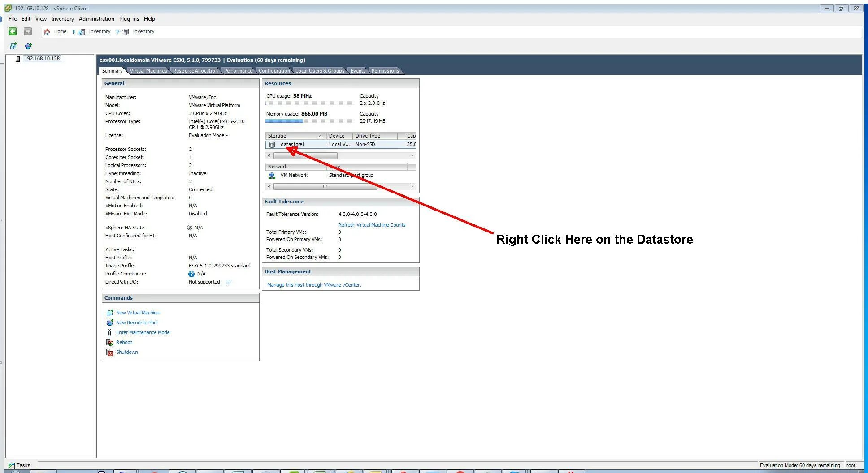Viewport: 868px width, 473px height.
Task: Click the Forward navigation arrow
Action: [28, 31]
